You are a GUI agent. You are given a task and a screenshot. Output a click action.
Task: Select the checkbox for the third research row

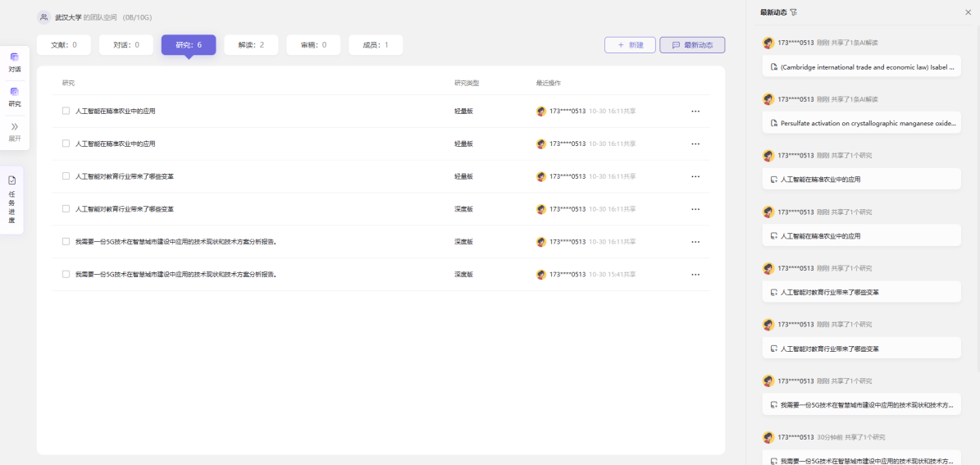coord(66,176)
